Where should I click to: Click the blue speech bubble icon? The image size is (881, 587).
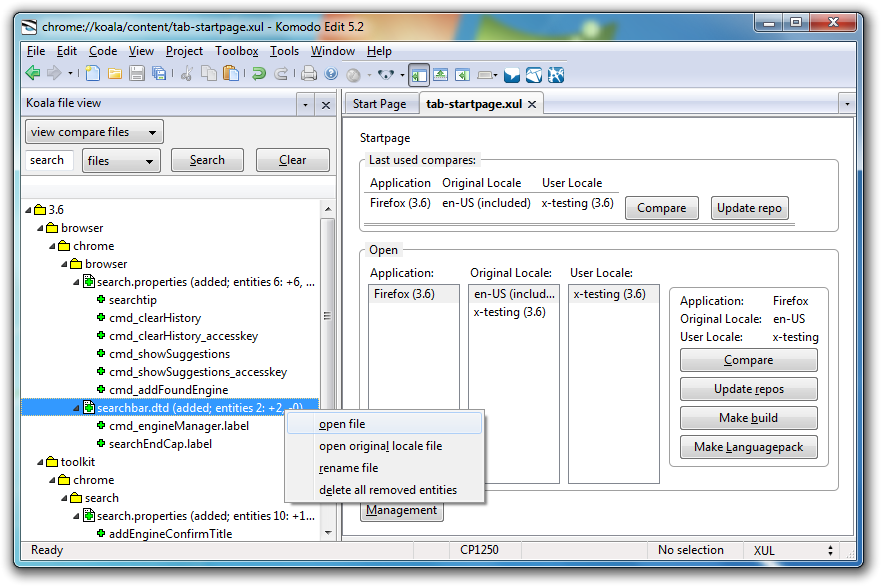[x=512, y=75]
